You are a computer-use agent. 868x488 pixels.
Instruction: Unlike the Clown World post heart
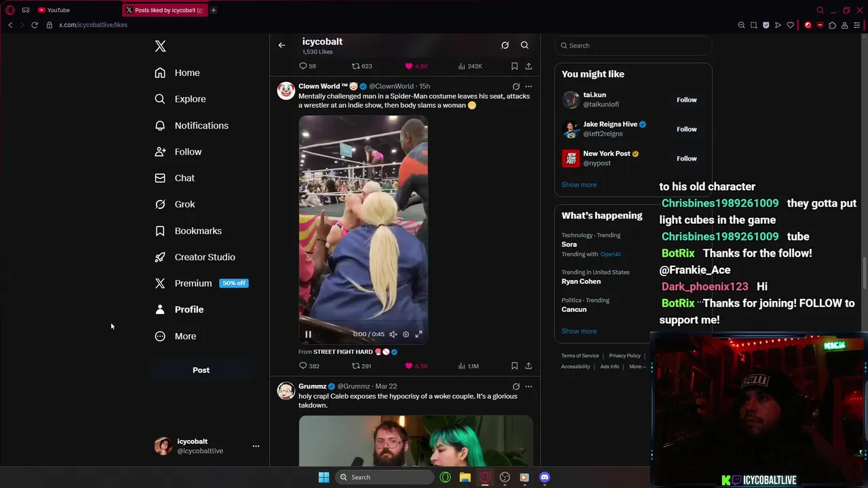[416, 366]
